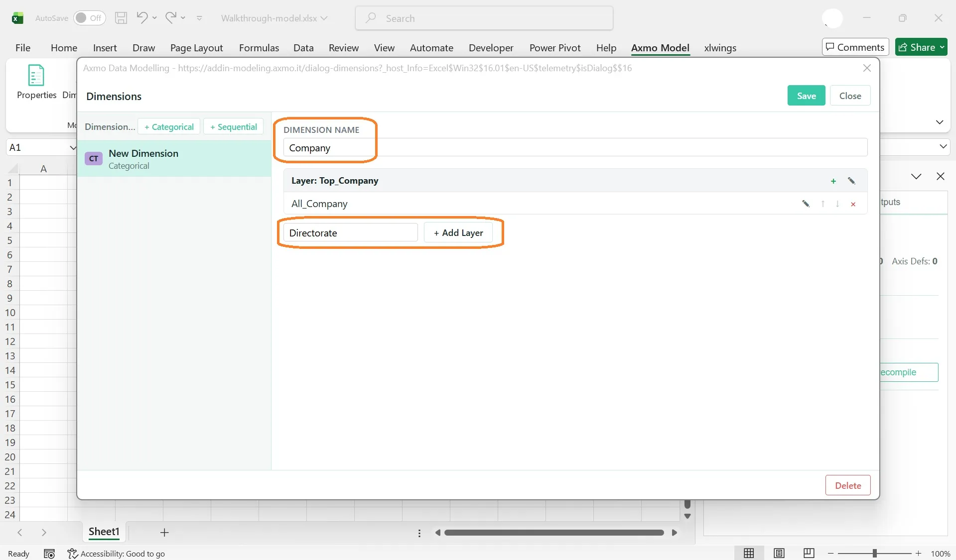956x560 pixels.
Task: Go to the next sheet using the arrow
Action: pyautogui.click(x=44, y=533)
